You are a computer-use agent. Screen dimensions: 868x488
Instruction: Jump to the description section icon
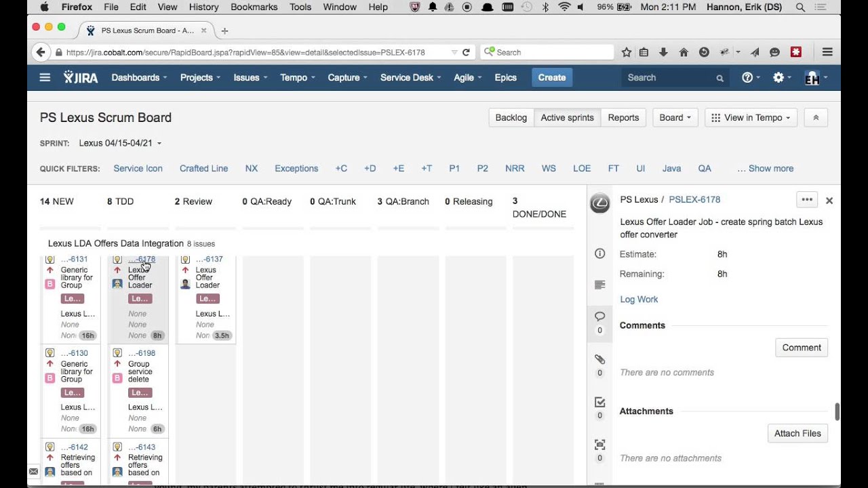(599, 285)
